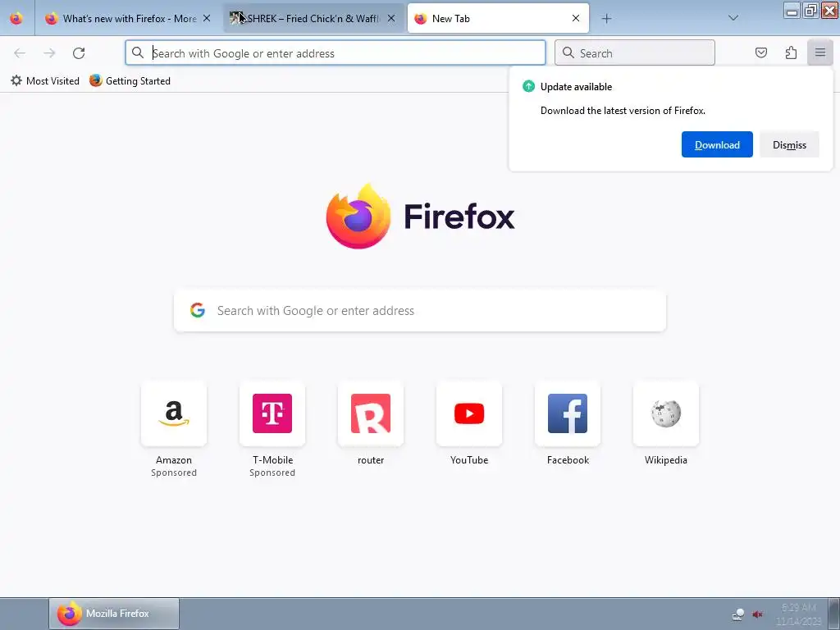Image resolution: width=840 pixels, height=630 pixels.
Task: Open the Firefox application menu
Action: 820,53
